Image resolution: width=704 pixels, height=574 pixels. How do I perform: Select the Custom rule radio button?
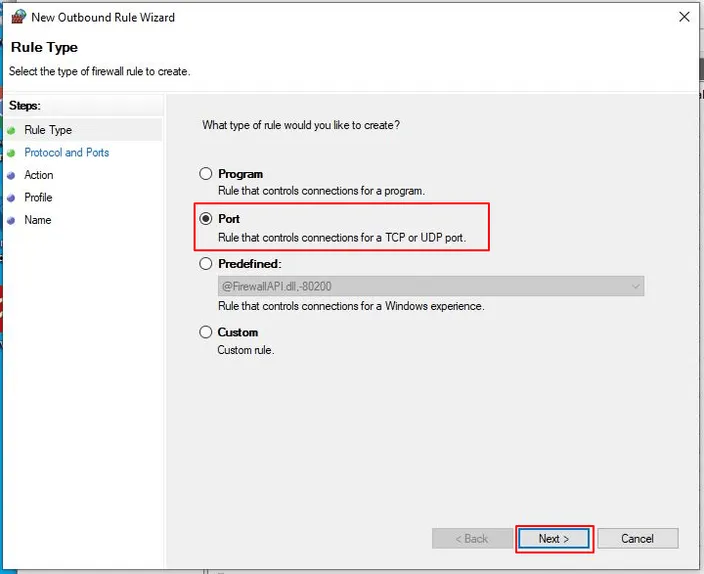(206, 332)
